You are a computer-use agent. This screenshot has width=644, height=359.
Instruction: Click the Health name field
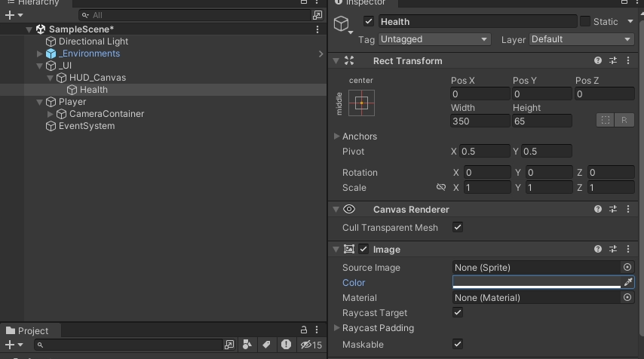point(478,21)
